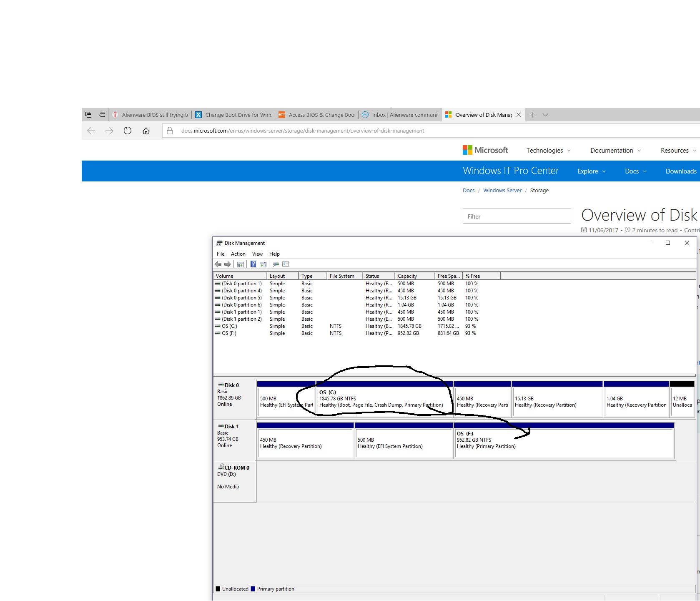700x601 pixels.
Task: Click browser back arrow button
Action: pos(91,131)
